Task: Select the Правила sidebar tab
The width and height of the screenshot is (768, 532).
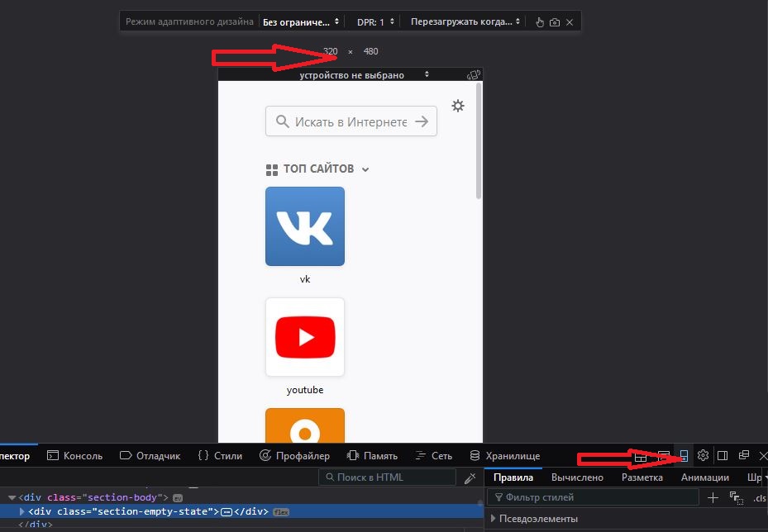Action: click(513, 477)
